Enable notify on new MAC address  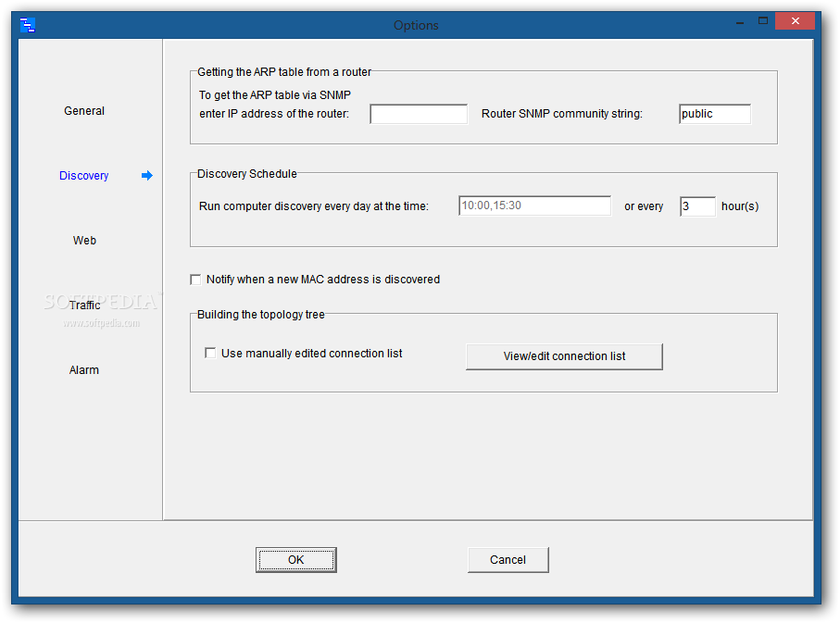tap(195, 280)
